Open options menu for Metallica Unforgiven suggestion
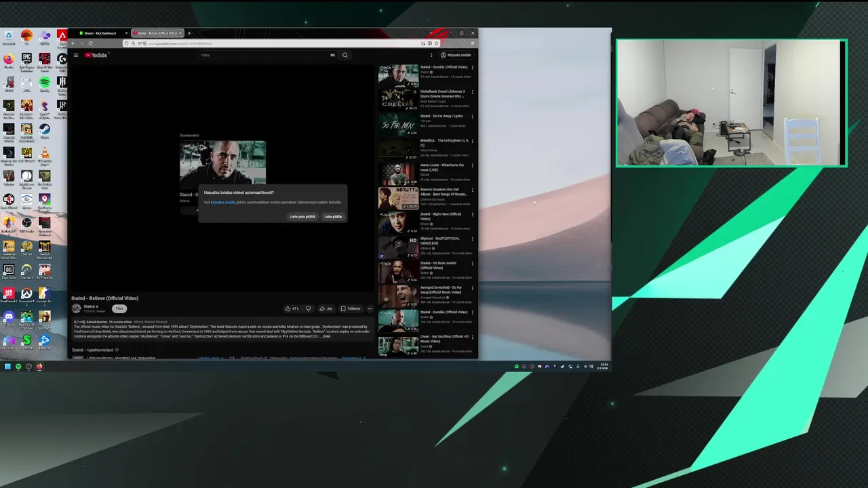Viewport: 868px width, 488px height. point(473,141)
